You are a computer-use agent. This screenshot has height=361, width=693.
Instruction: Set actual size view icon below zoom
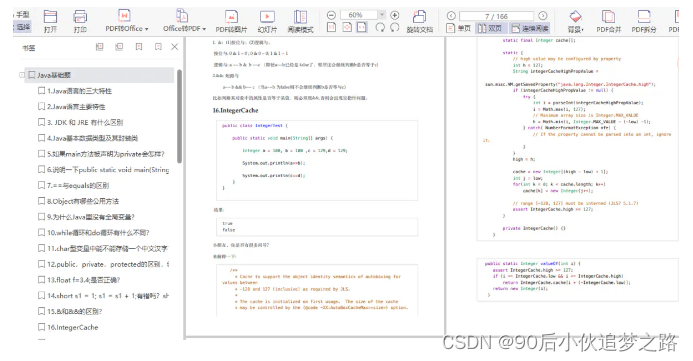(x=331, y=27)
